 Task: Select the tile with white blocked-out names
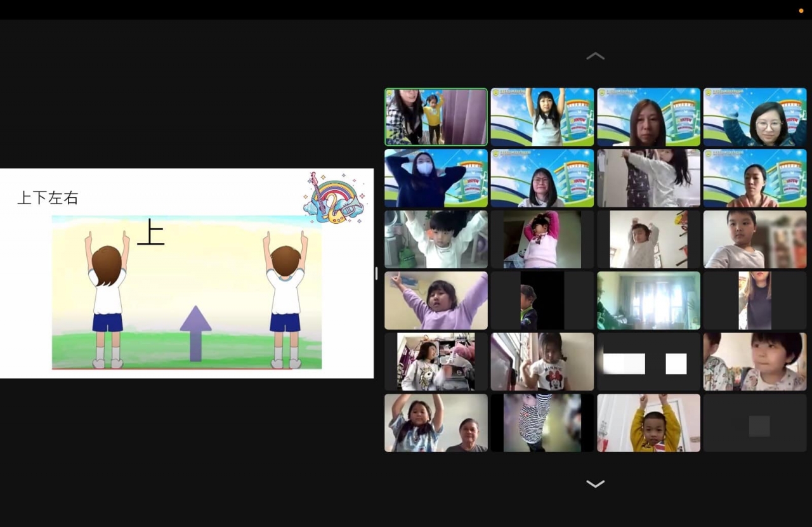coord(648,362)
